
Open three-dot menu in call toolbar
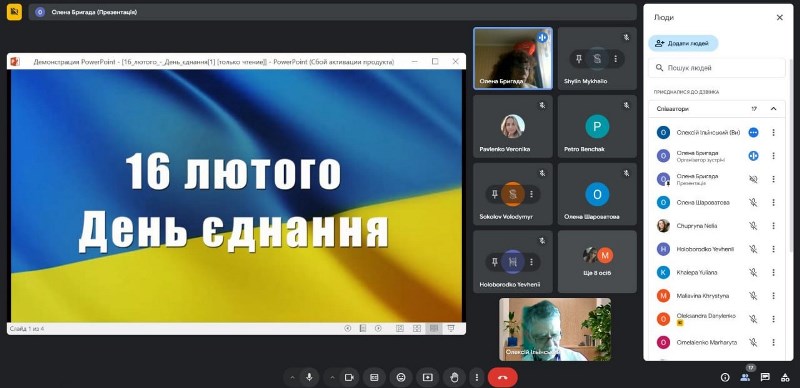pyautogui.click(x=477, y=377)
